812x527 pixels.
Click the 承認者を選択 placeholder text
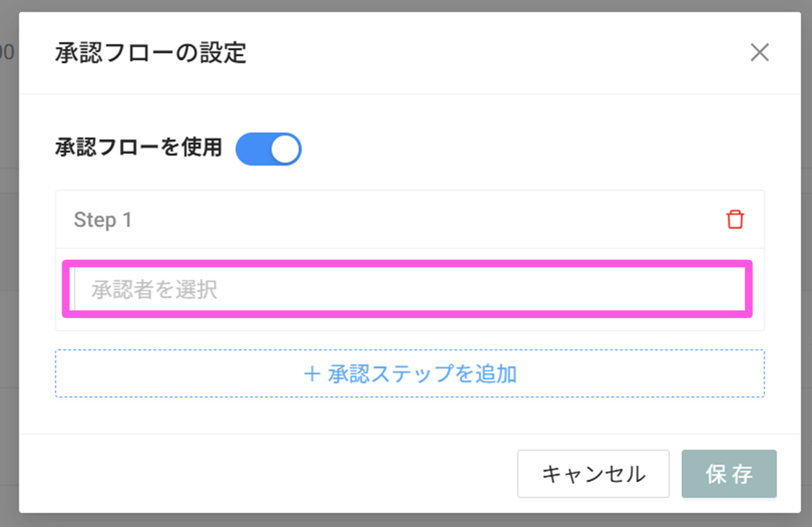click(x=155, y=290)
